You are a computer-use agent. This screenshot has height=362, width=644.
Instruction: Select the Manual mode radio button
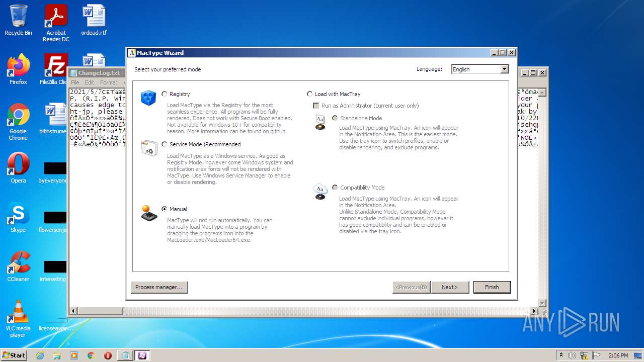165,209
